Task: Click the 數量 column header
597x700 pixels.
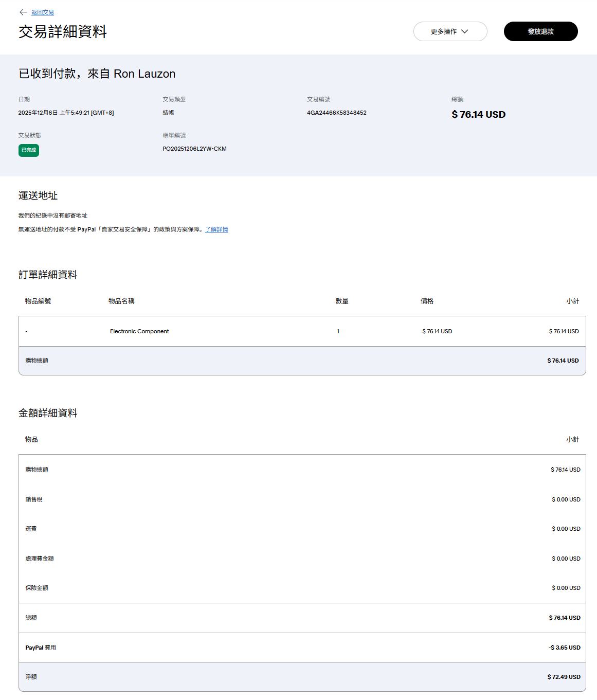Action: tap(342, 301)
